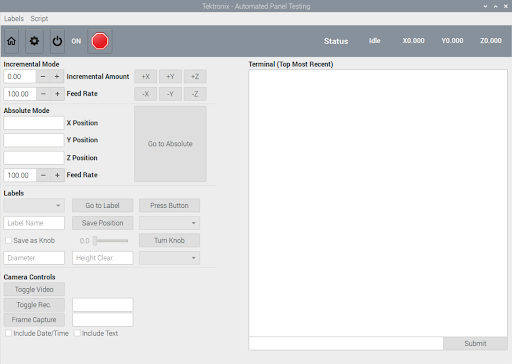Screen dimensions: 512x364
Task: Click the Frame Capture button
Action: 34,320
